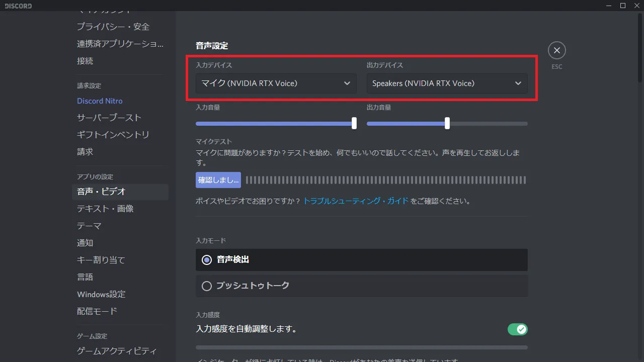Close settings with the ESC X icon

click(556, 50)
